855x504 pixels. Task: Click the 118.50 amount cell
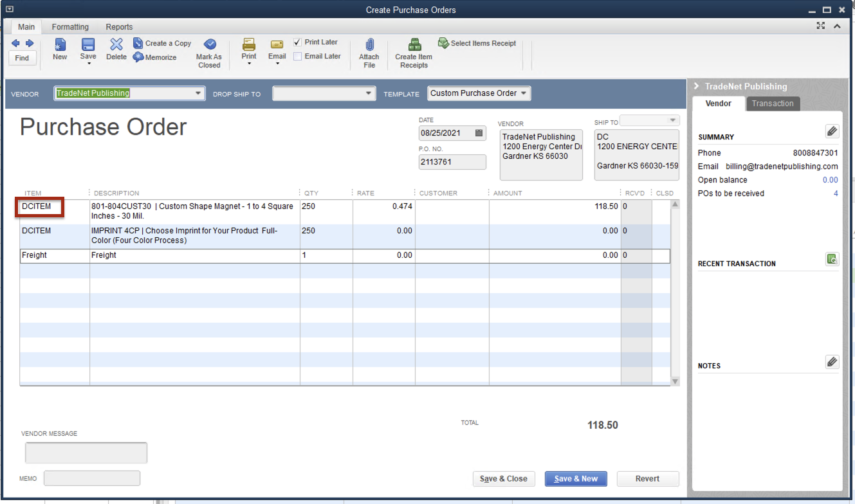tap(555, 212)
